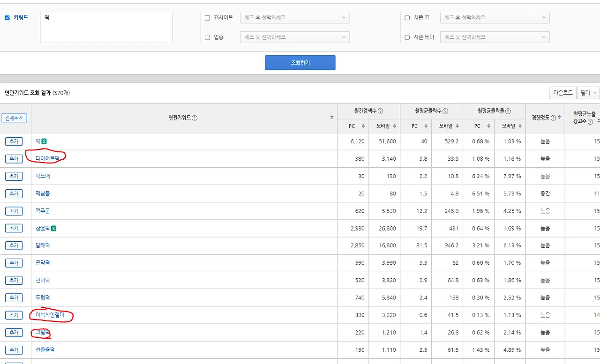The image size is (600, 364).
Task: Add the 다이어트떡 keyword row
Action: click(14, 159)
